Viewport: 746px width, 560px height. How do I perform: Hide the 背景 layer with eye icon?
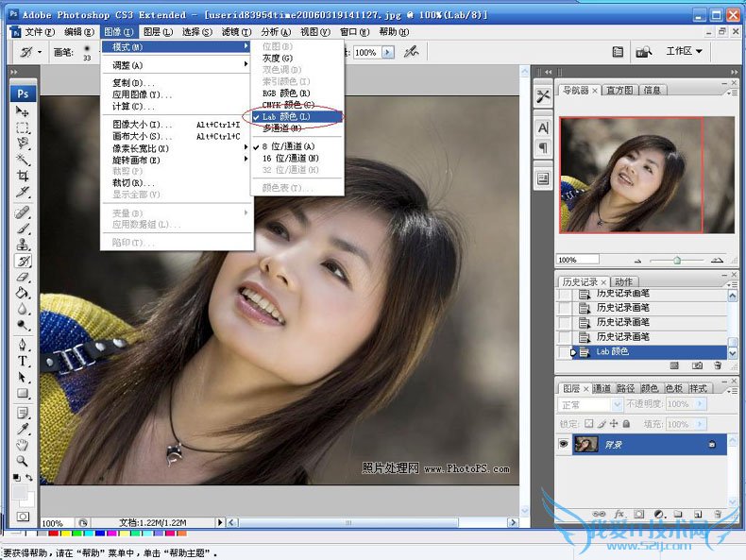point(564,444)
